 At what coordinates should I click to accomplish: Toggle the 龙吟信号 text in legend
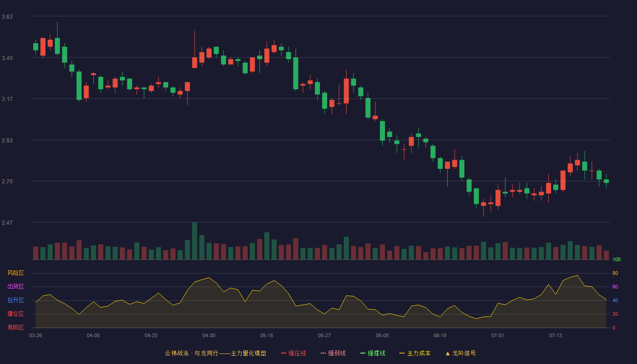click(x=464, y=353)
